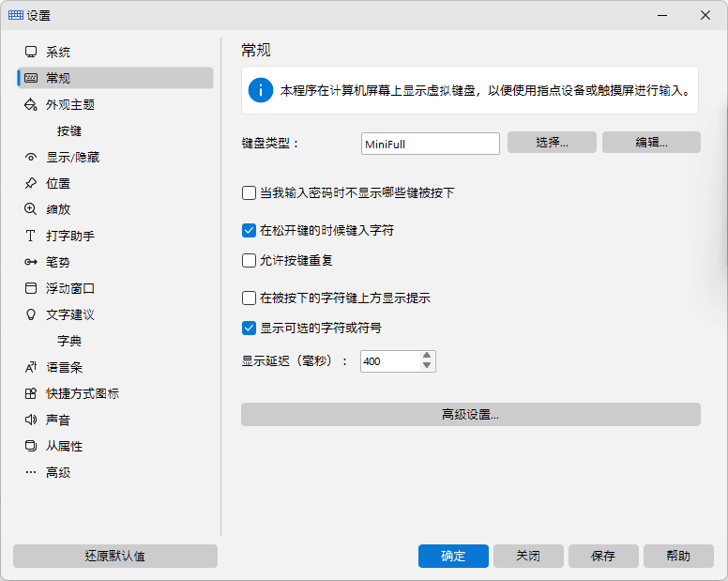Click the 显示/隐藏 eye icon
Image resolution: width=728 pixels, height=581 pixels.
[x=31, y=157]
